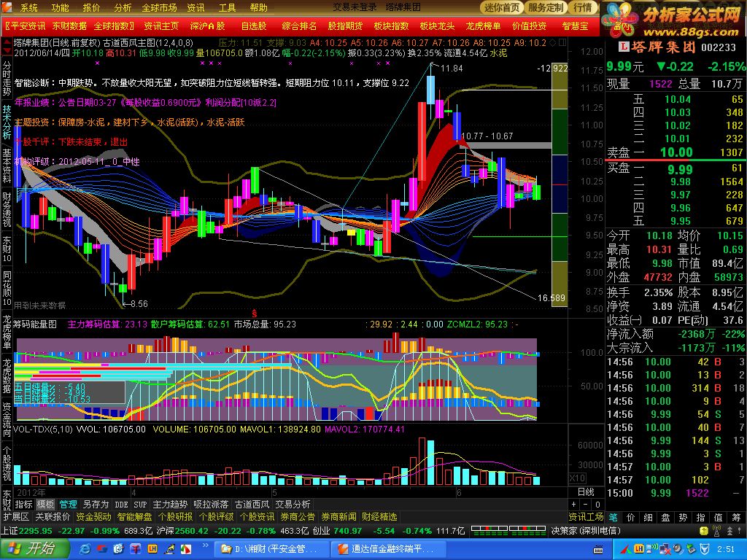Click the X10 volume scale label
The height and width of the screenshot is (560, 747).
pos(578,478)
